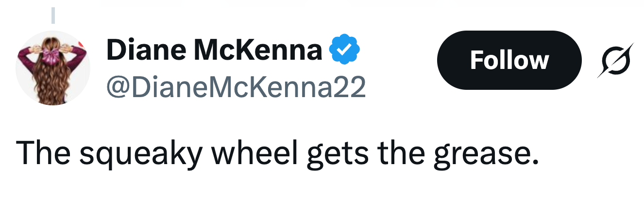The height and width of the screenshot is (201, 644).
Task: Click the "22" at the end of the handle
Action: click(x=352, y=87)
